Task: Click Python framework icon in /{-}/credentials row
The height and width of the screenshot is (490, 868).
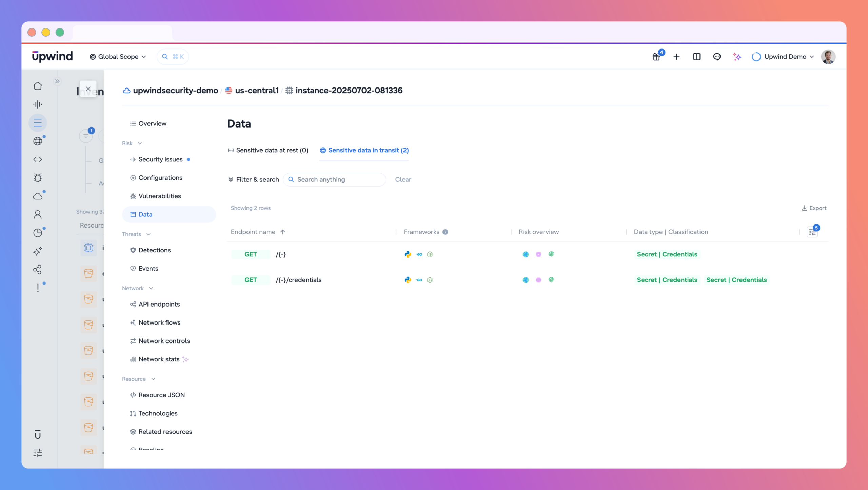Action: 408,280
